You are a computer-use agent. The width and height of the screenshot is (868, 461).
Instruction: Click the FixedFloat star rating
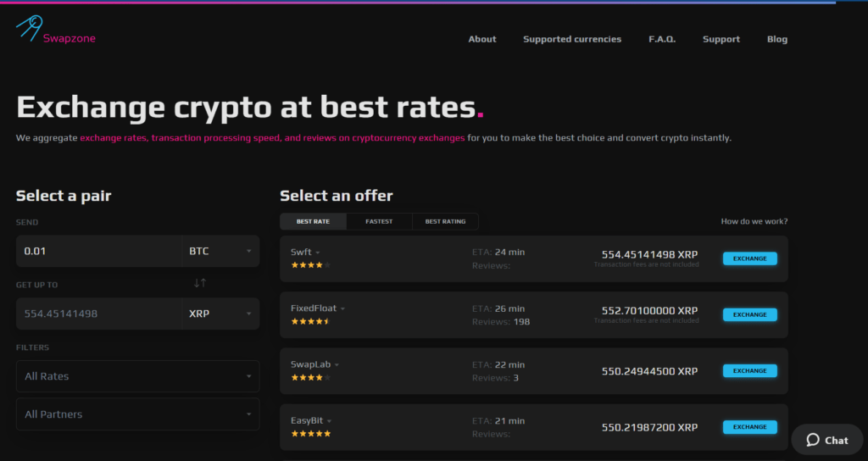tap(310, 321)
